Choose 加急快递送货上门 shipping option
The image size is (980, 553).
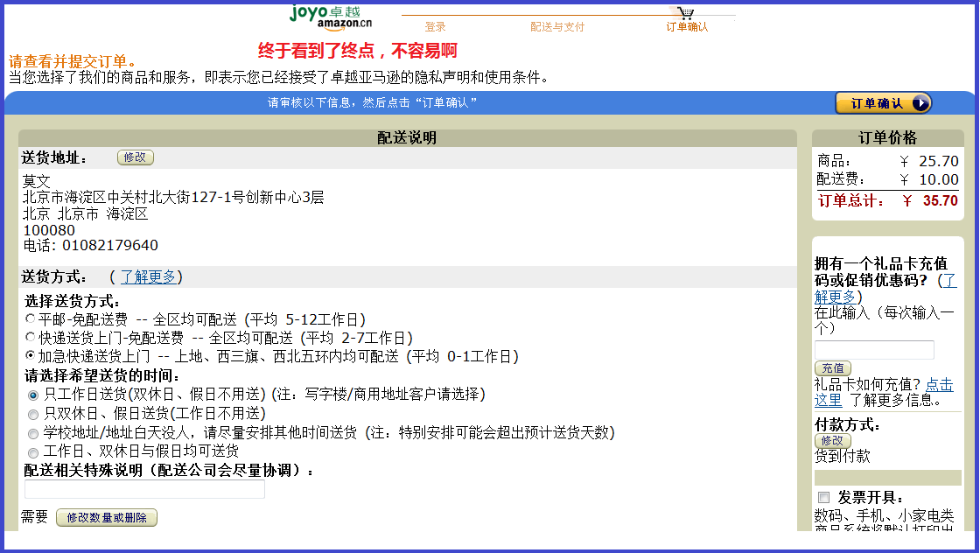tap(31, 356)
